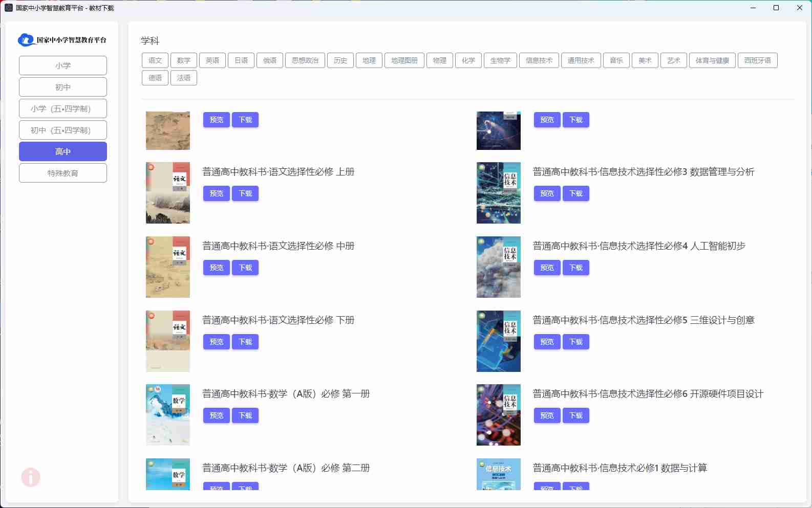Pick the 地理图册 subject filter
The width and height of the screenshot is (812, 508).
tap(404, 60)
